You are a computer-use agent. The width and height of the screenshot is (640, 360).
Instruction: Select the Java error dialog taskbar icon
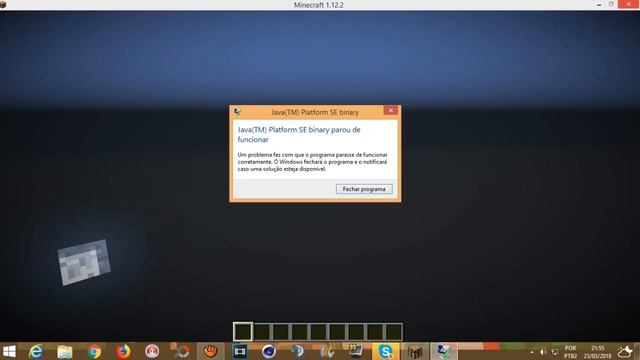point(444,351)
